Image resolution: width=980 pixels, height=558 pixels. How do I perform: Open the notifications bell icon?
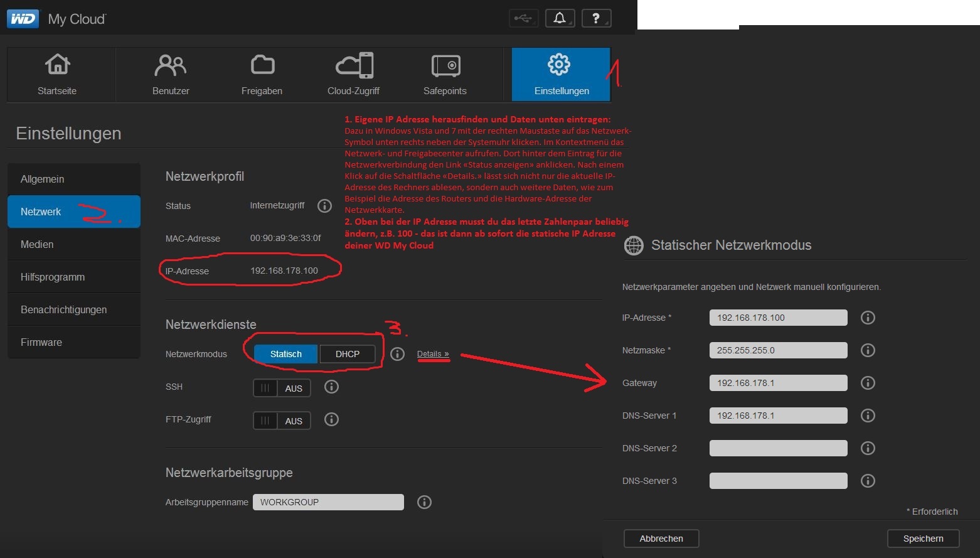tap(560, 18)
